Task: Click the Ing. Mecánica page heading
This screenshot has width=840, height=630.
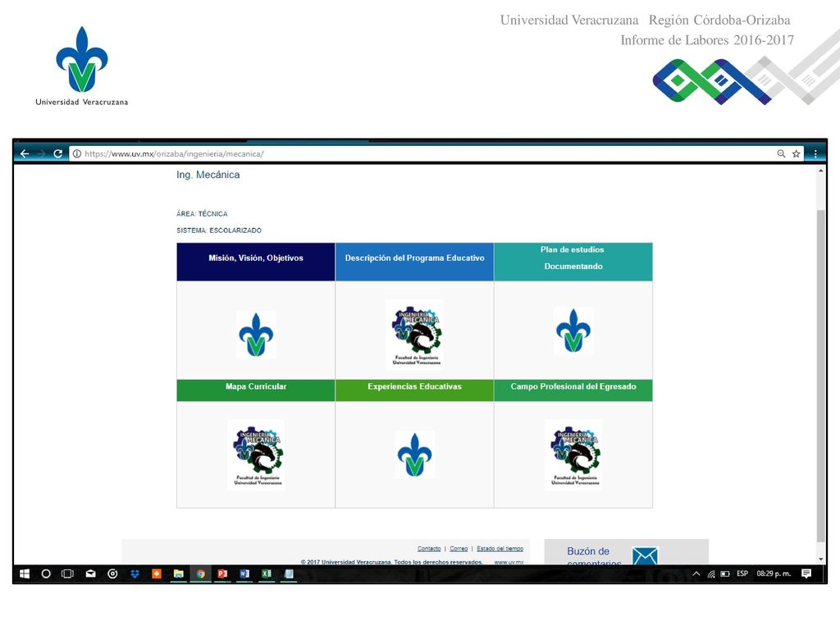Action: coord(208,176)
